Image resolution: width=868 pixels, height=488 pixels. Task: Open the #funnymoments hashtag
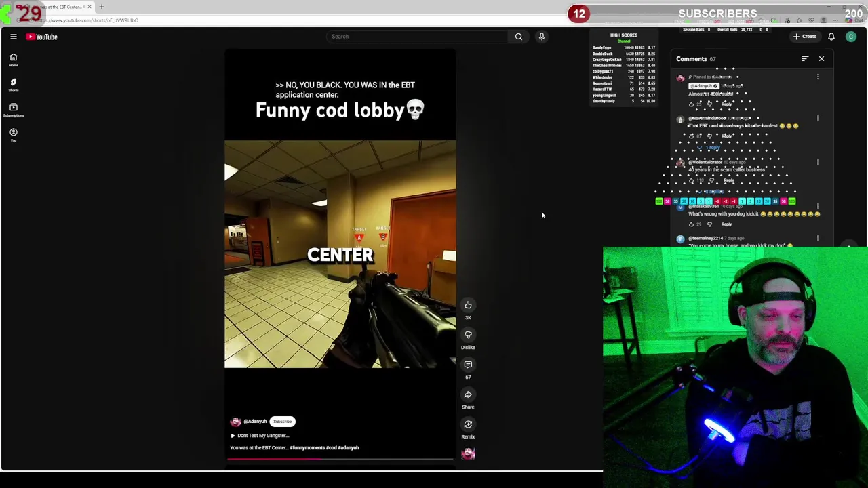click(x=307, y=448)
